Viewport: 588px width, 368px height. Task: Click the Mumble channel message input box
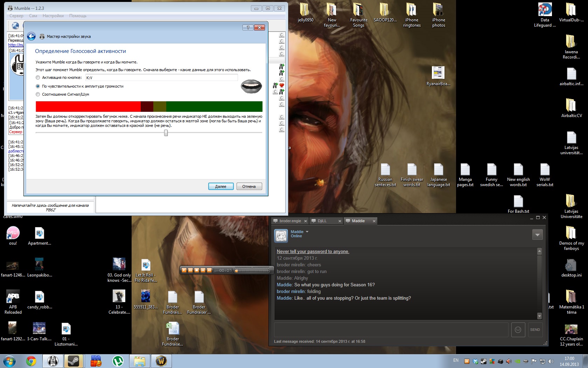(x=50, y=207)
